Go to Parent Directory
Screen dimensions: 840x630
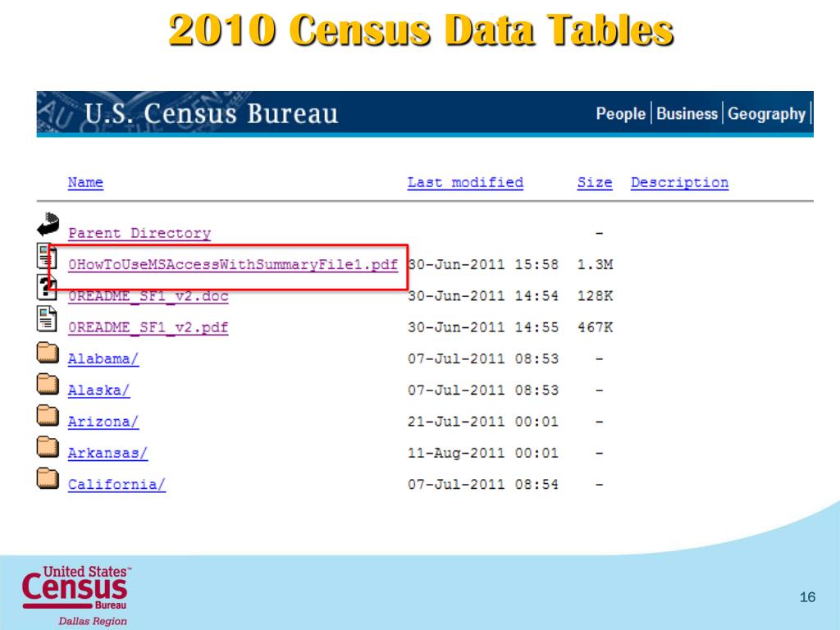click(x=139, y=234)
